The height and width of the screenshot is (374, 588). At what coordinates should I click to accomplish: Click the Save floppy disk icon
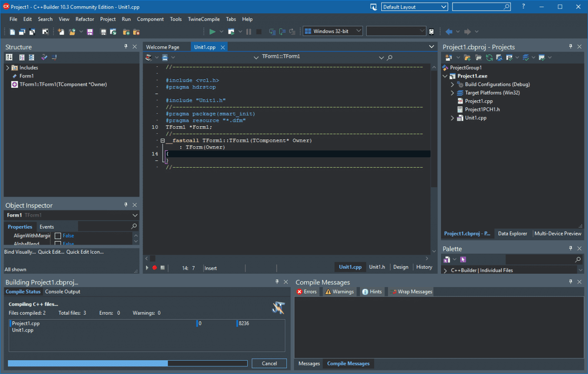[90, 32]
